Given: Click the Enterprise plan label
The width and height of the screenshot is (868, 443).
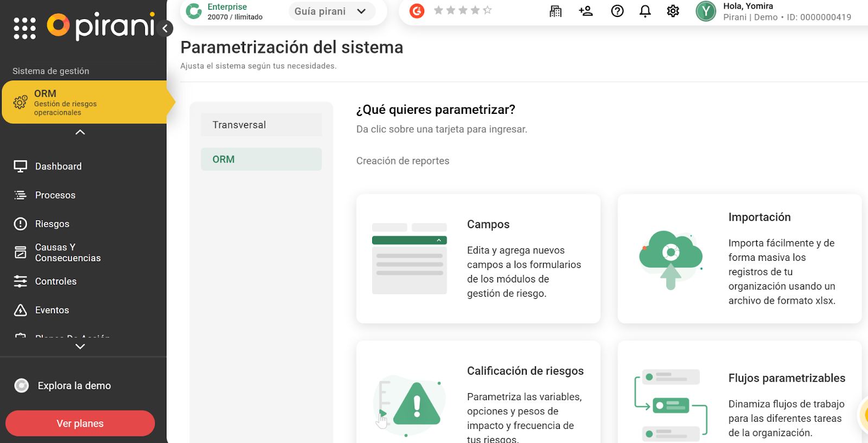Looking at the screenshot, I should click(227, 7).
